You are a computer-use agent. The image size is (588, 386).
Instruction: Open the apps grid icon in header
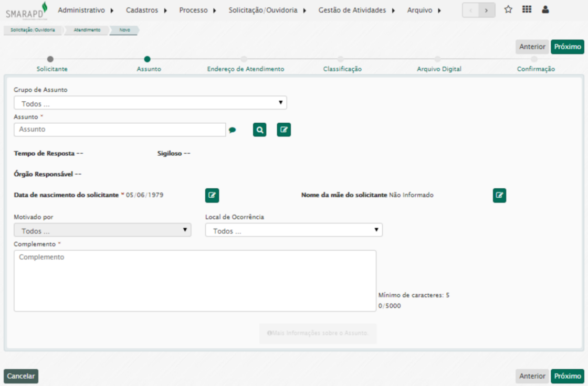click(x=527, y=9)
